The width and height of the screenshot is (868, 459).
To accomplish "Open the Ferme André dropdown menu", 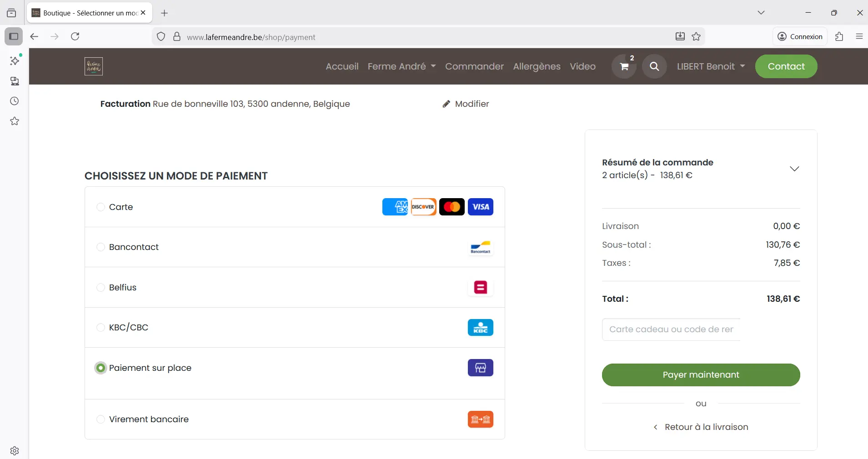I will [x=401, y=67].
